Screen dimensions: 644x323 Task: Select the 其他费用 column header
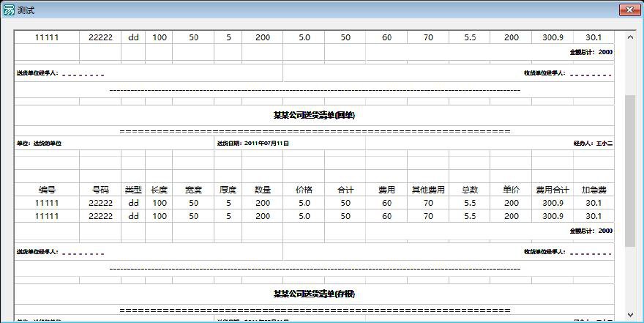[x=428, y=189]
